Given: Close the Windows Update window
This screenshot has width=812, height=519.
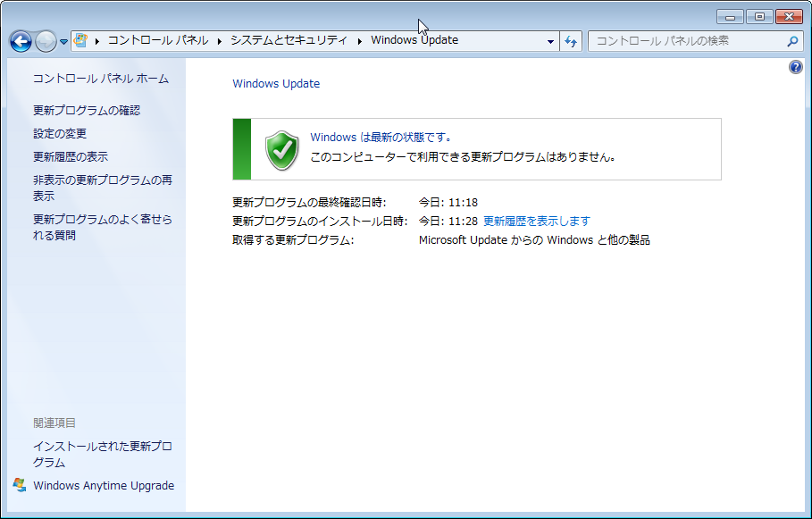Looking at the screenshot, I should (x=789, y=17).
